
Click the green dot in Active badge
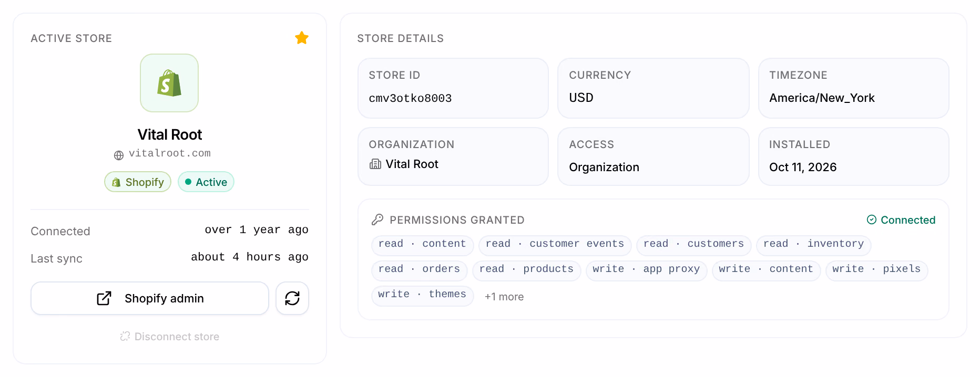tap(188, 182)
